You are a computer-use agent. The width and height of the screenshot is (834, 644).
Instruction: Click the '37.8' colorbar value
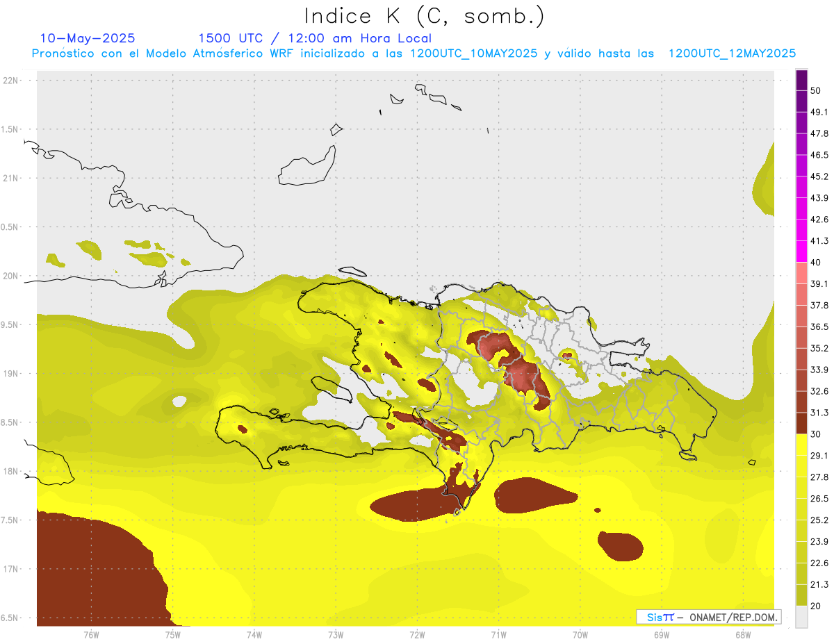(x=819, y=305)
